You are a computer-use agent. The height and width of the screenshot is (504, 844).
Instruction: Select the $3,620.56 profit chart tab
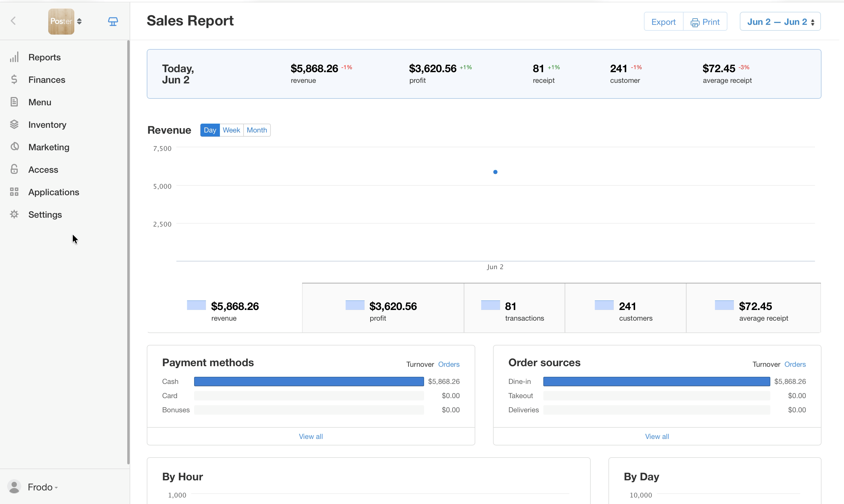383,308
